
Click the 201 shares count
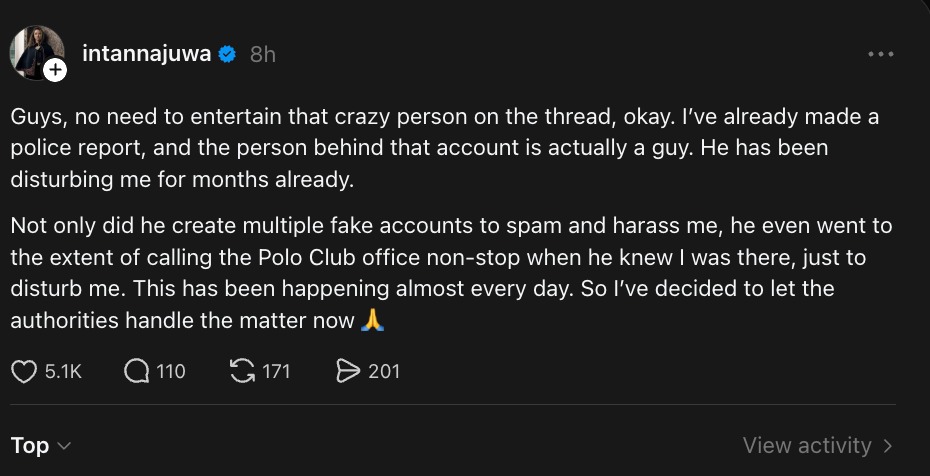(x=384, y=371)
